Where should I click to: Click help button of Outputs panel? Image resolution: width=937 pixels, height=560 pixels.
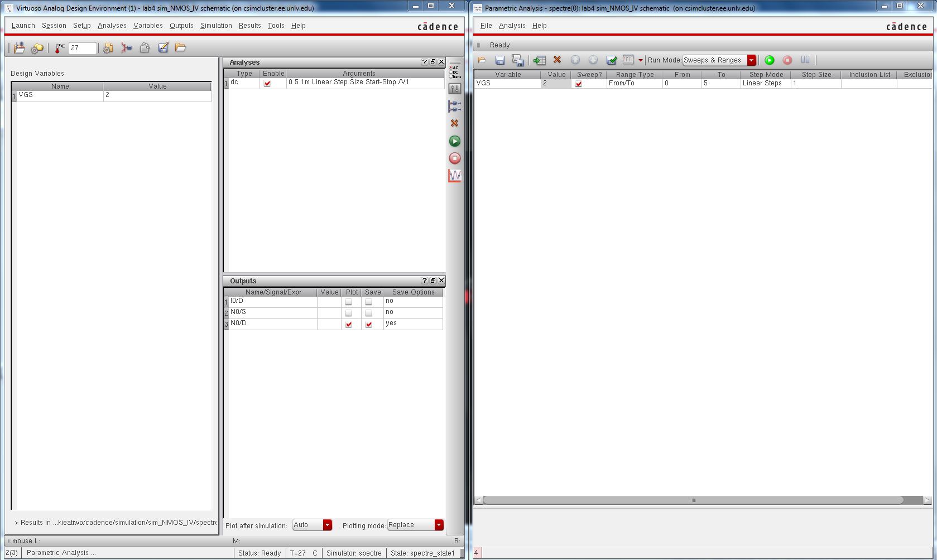pyautogui.click(x=424, y=281)
